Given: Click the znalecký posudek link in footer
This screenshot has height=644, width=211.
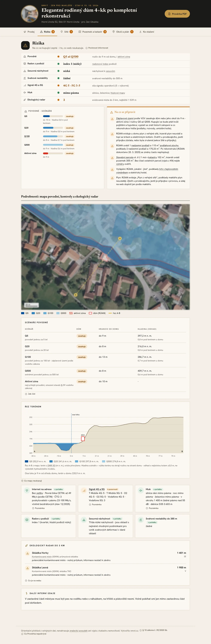Looking at the screenshot, I should (x=79, y=631).
